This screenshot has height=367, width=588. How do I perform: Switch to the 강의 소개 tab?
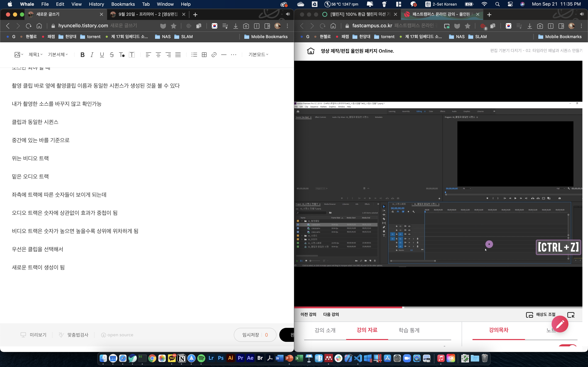pos(325,330)
